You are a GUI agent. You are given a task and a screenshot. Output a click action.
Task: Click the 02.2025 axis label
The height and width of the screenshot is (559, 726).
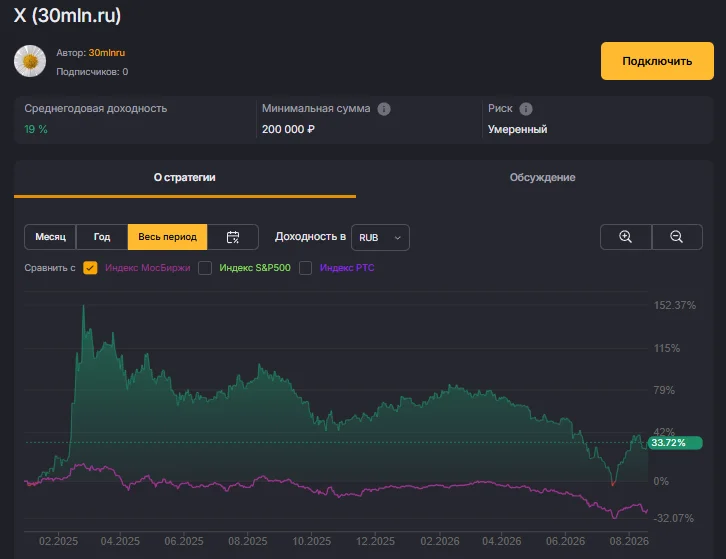point(58,541)
